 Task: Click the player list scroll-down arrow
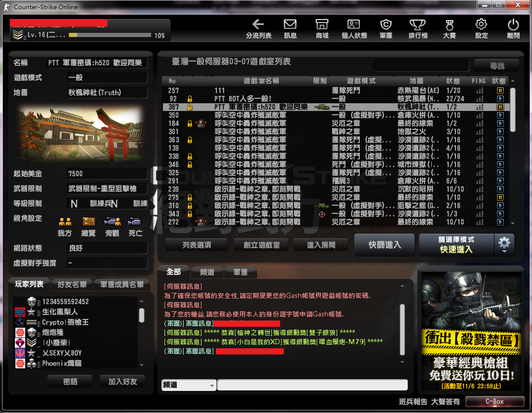pyautogui.click(x=142, y=365)
